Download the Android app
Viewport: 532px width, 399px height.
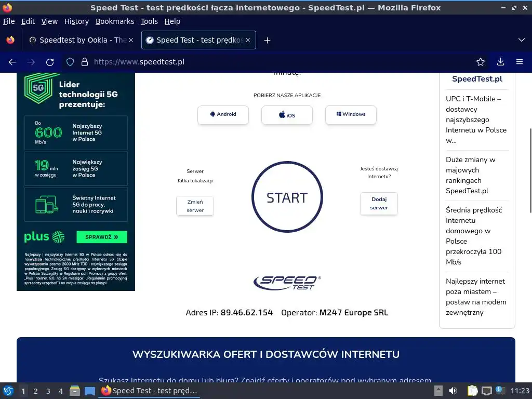click(223, 115)
